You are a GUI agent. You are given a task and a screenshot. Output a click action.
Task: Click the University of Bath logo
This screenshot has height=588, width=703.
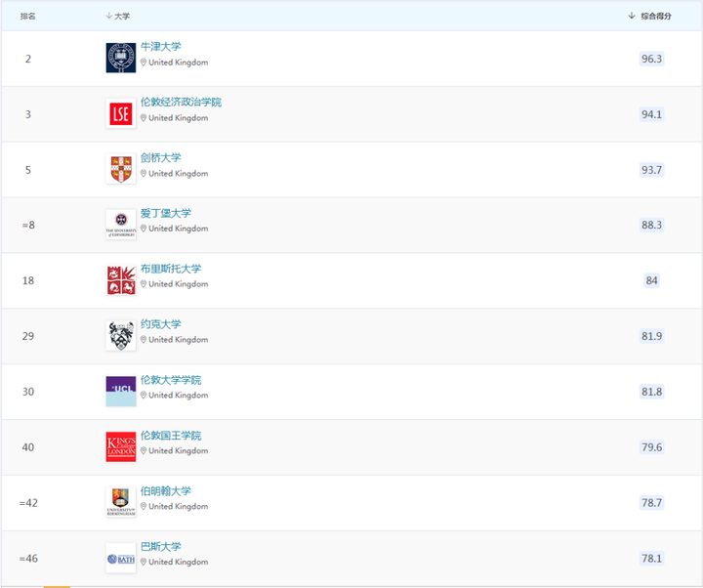coord(121,558)
